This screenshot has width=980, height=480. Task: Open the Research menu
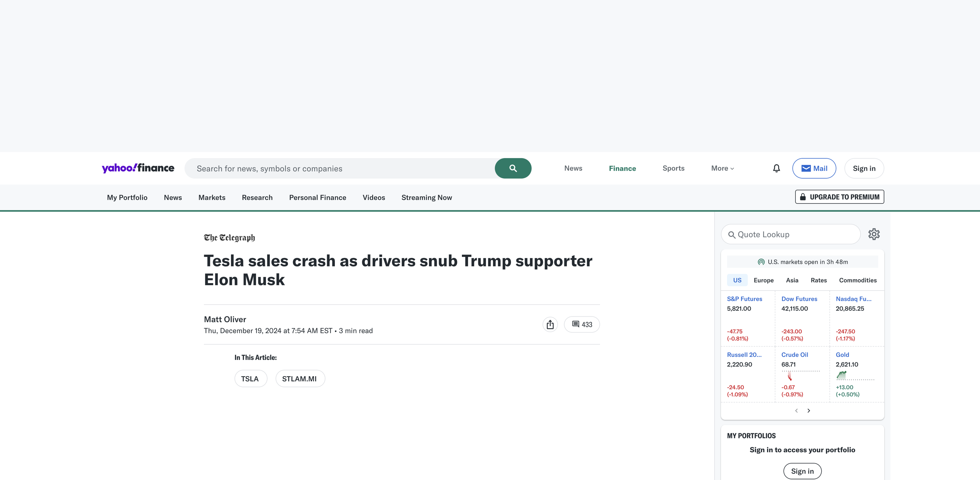pyautogui.click(x=257, y=198)
